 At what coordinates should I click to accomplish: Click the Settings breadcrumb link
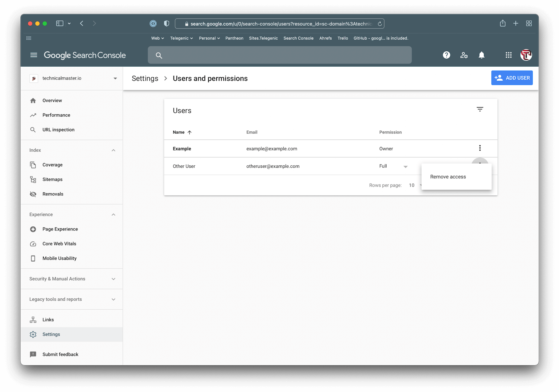click(145, 79)
